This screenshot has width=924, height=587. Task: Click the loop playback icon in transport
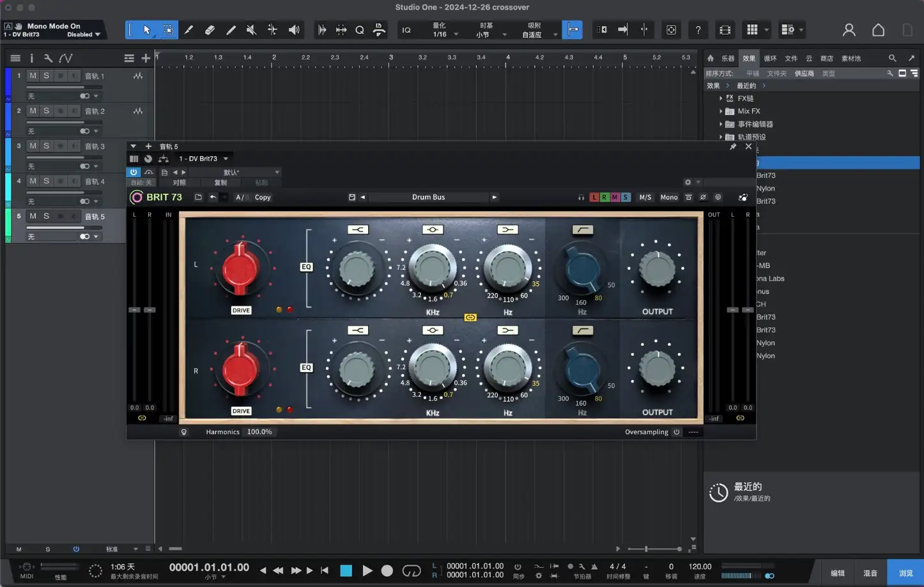(412, 570)
